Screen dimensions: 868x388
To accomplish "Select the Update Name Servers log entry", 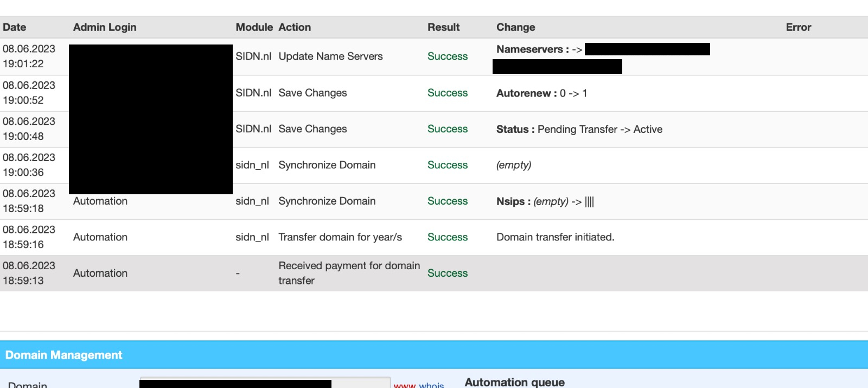I will click(x=330, y=56).
